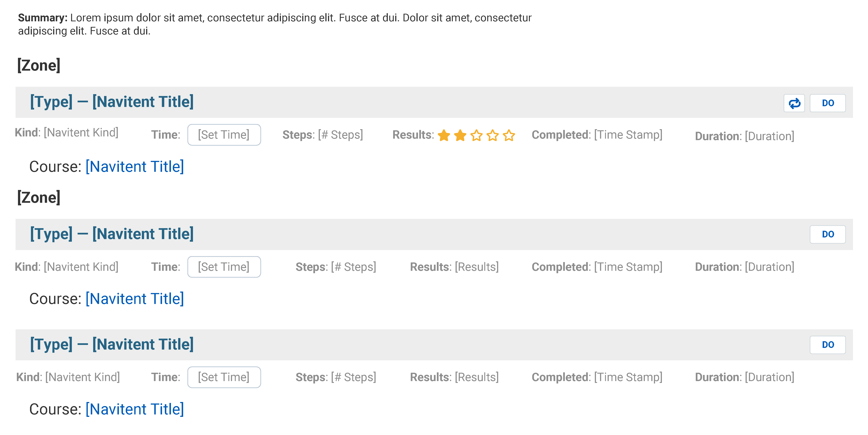Open third [Type] — [Navitent Title] heading
The width and height of the screenshot is (868, 435).
coord(112,344)
